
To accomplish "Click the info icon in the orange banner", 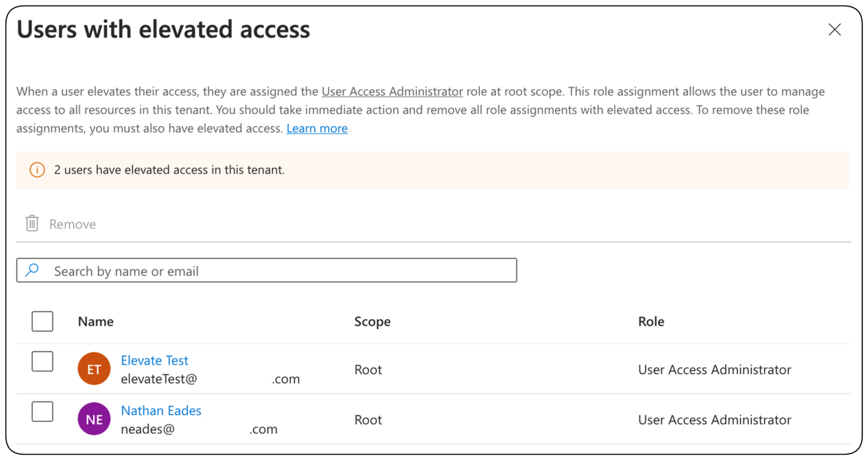I will [x=37, y=170].
